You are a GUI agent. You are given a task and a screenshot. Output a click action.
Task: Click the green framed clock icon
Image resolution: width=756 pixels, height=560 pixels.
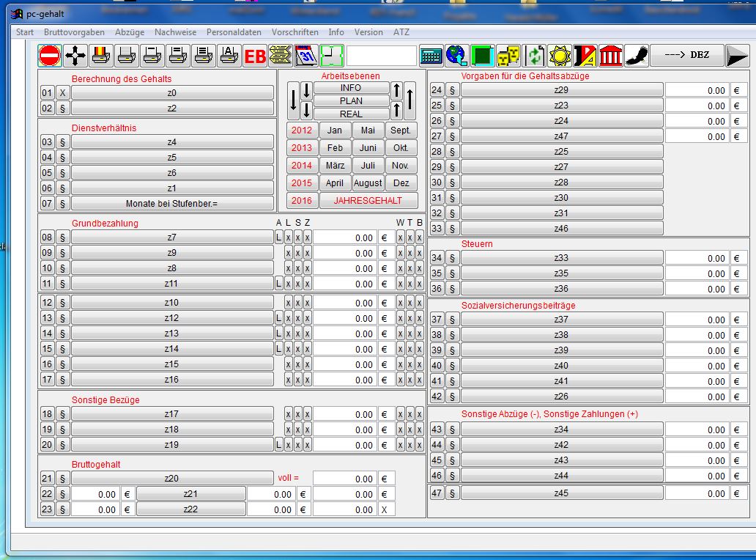(x=331, y=56)
